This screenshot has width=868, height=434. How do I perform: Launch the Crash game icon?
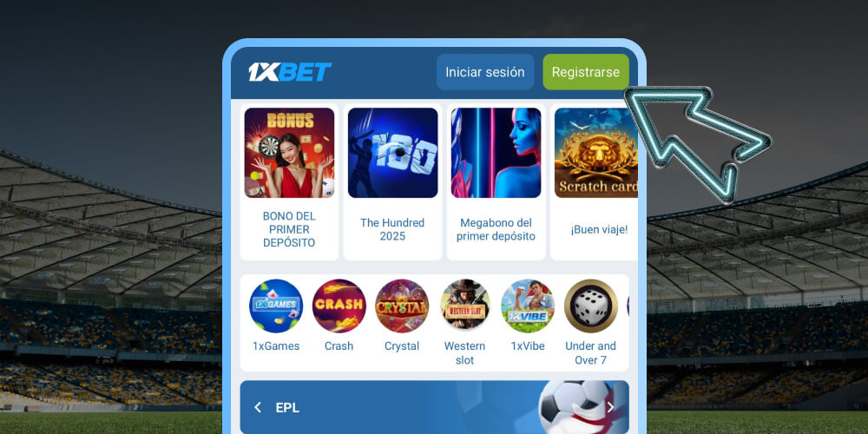[339, 306]
